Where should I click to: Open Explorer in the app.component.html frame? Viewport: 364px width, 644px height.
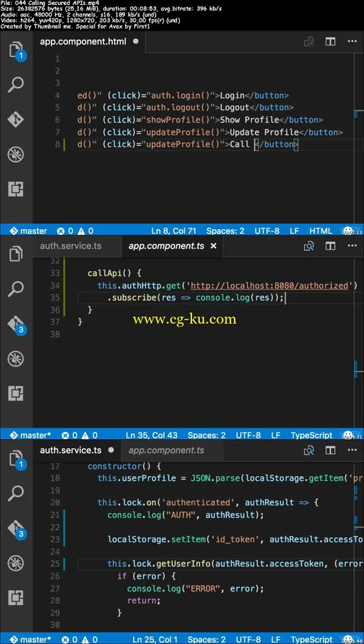[16, 50]
